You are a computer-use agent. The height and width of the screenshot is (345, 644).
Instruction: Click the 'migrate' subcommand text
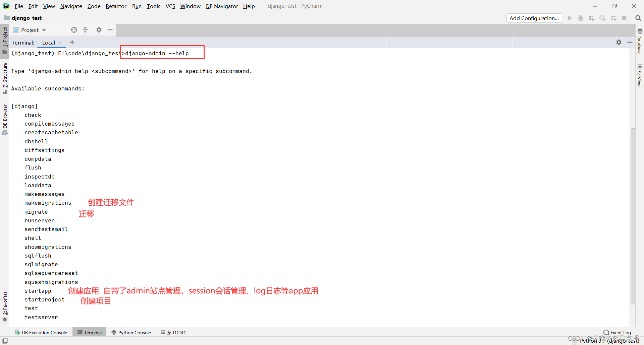coord(36,212)
